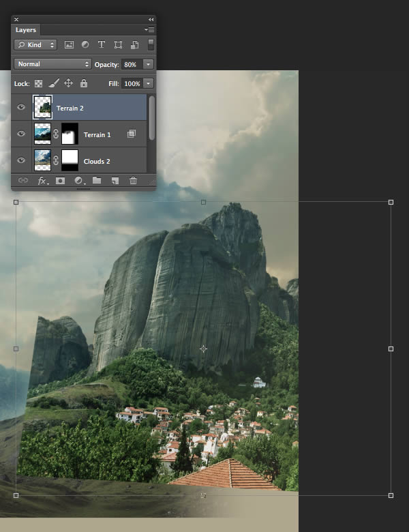Lock layer position icon

(x=68, y=83)
